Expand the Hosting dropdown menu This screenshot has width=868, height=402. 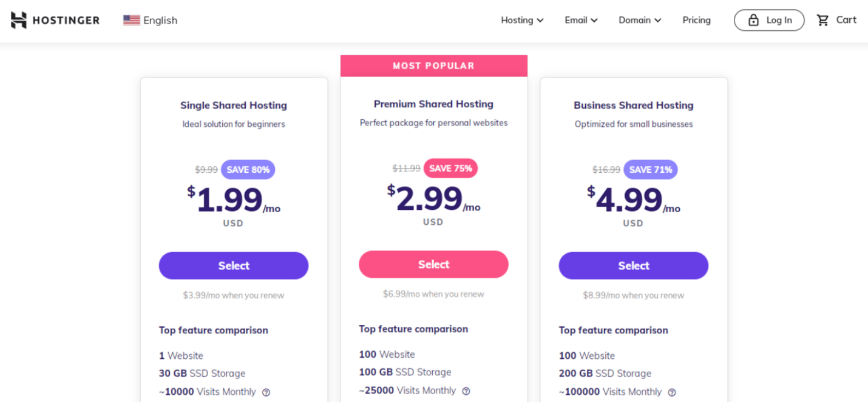(x=522, y=20)
